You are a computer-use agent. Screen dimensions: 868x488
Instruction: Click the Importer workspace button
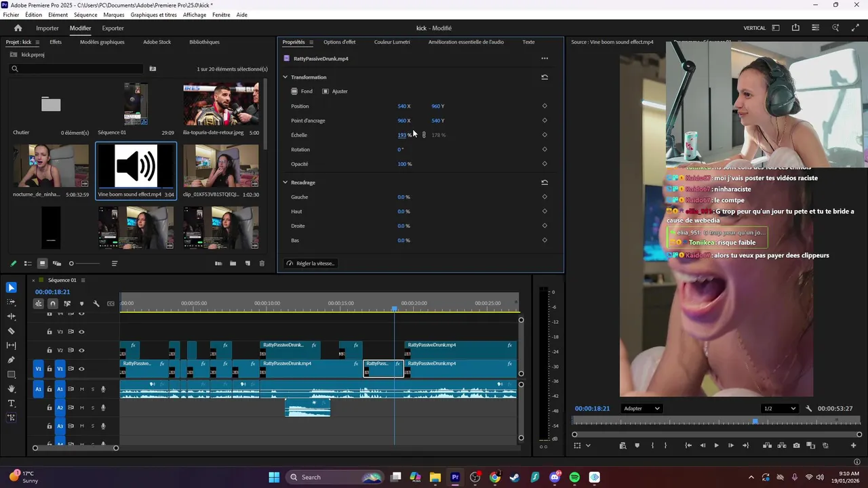[x=47, y=28]
